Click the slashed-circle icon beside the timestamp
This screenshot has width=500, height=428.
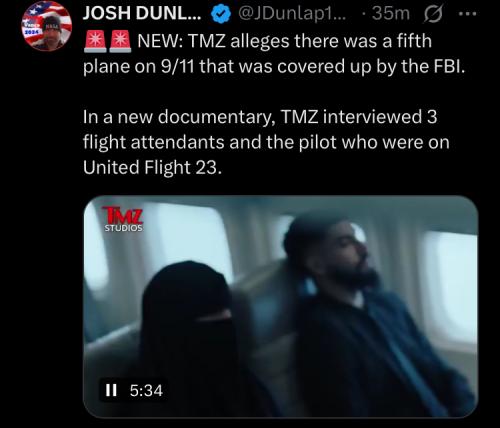click(x=433, y=14)
